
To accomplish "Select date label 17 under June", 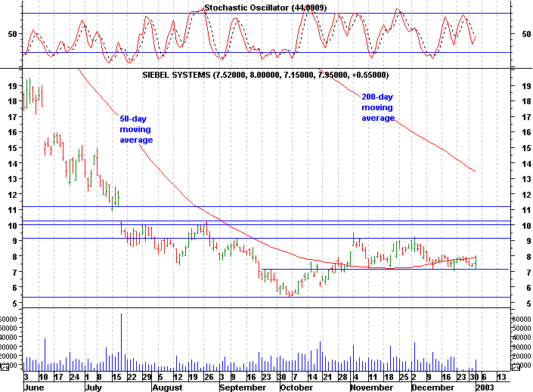I will tap(58, 377).
